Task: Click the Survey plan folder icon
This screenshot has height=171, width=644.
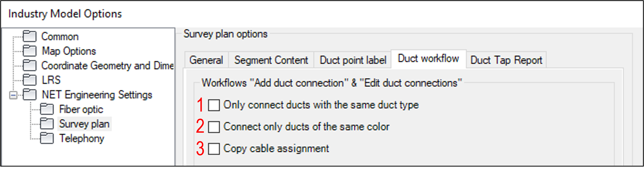Action: coord(47,124)
